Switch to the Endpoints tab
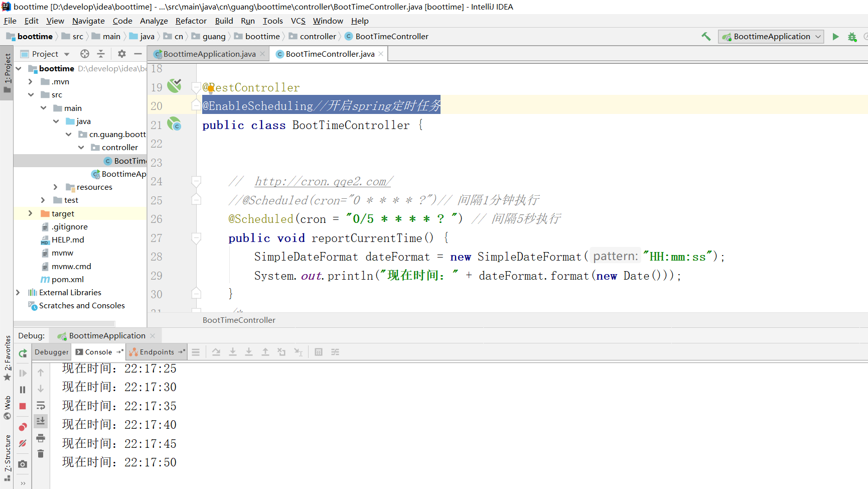This screenshot has width=868, height=489. tap(157, 352)
